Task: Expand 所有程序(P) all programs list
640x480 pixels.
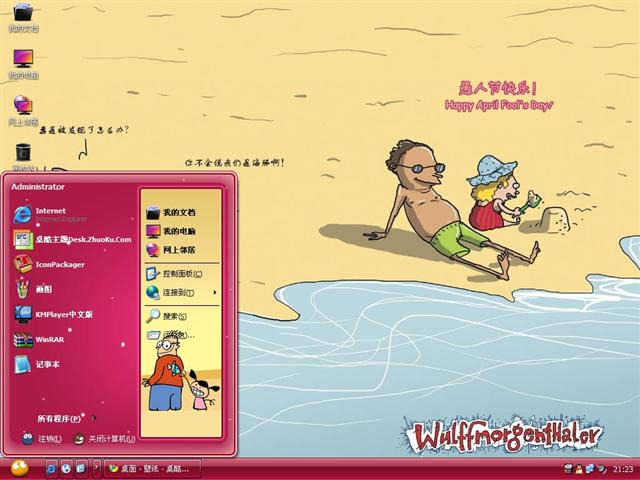Action: coord(67,418)
